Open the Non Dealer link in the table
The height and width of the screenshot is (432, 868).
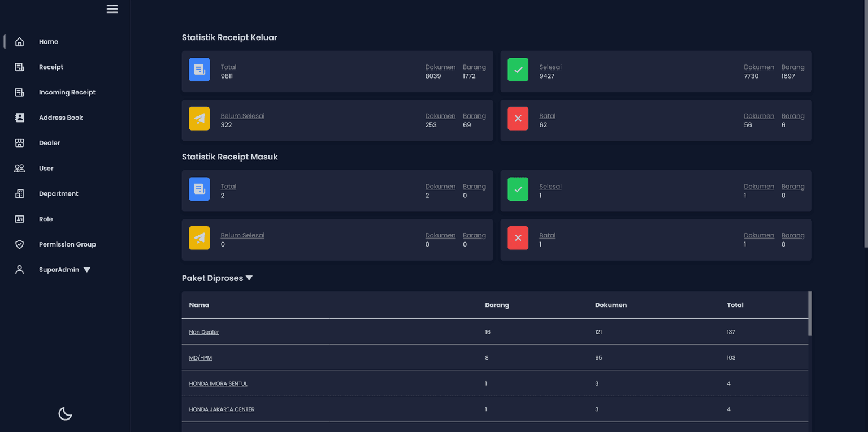tap(203, 332)
